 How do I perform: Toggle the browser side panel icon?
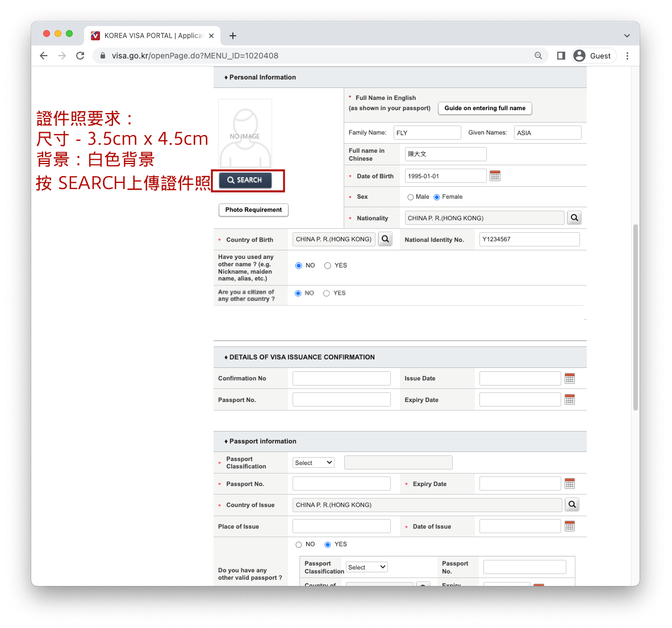pos(561,56)
